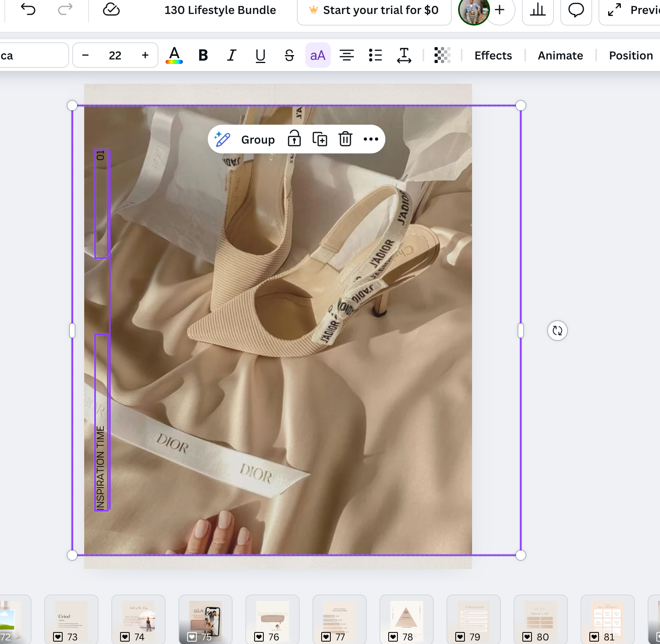Open the more options ellipsis menu

pyautogui.click(x=371, y=139)
